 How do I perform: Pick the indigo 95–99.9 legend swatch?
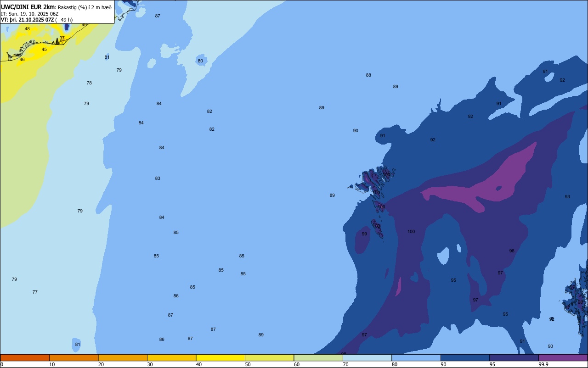514,357
